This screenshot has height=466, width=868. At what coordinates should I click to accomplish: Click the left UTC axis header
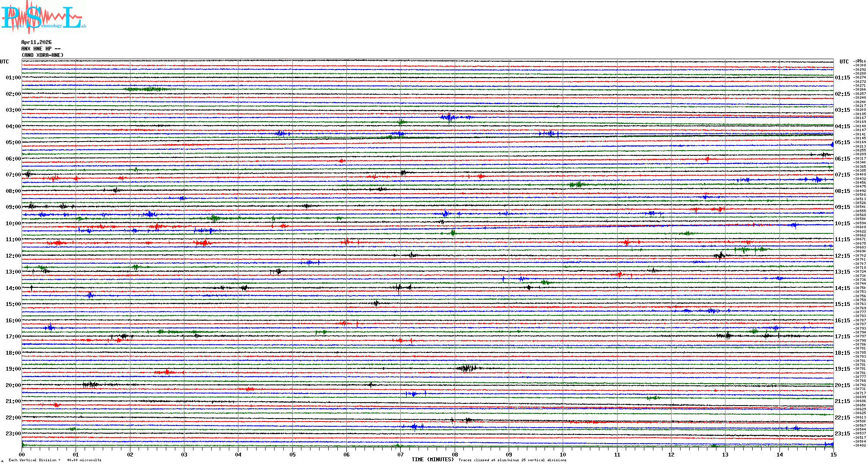(x=4, y=62)
